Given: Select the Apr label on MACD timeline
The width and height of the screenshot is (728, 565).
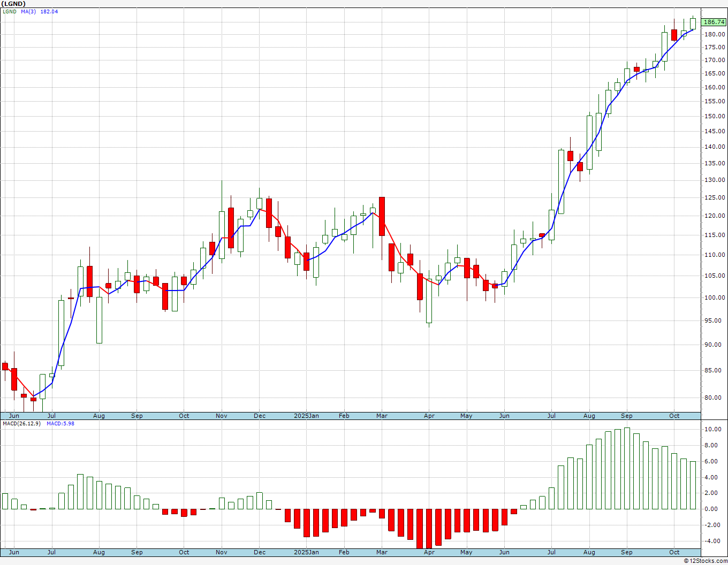Looking at the screenshot, I should [429, 552].
